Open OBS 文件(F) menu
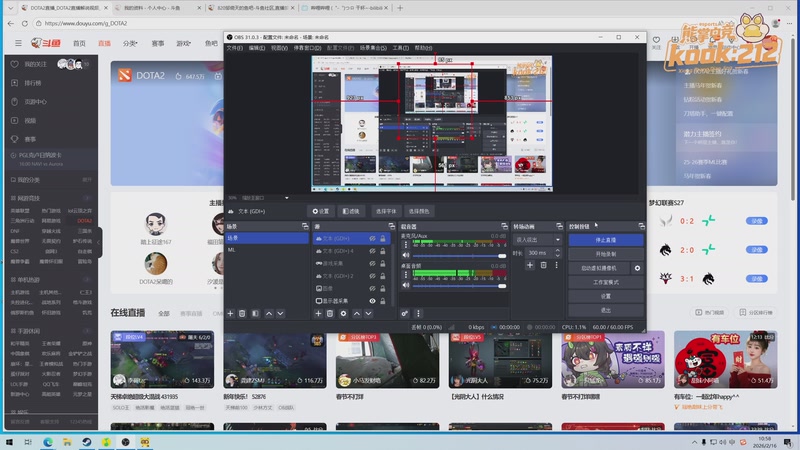 pos(235,48)
